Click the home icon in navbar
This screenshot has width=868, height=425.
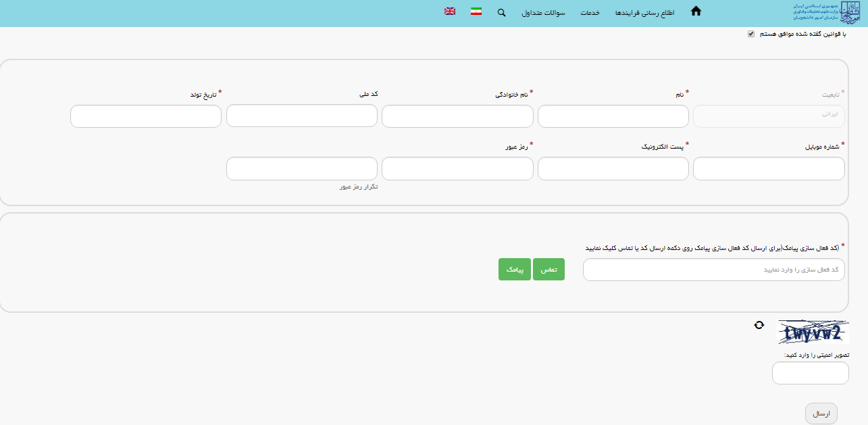[x=696, y=11]
